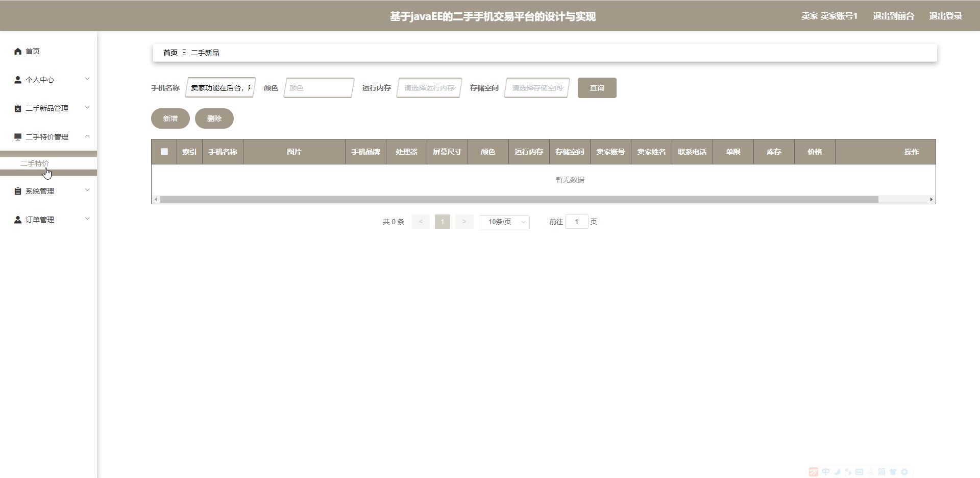Click the document icon for 系统管理

[x=18, y=191]
